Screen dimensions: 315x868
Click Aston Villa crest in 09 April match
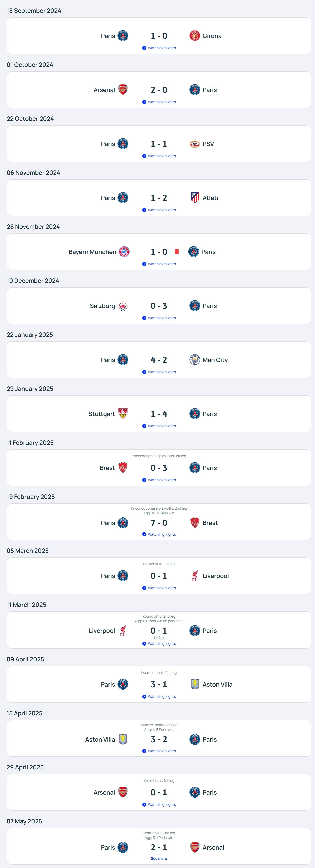(195, 684)
